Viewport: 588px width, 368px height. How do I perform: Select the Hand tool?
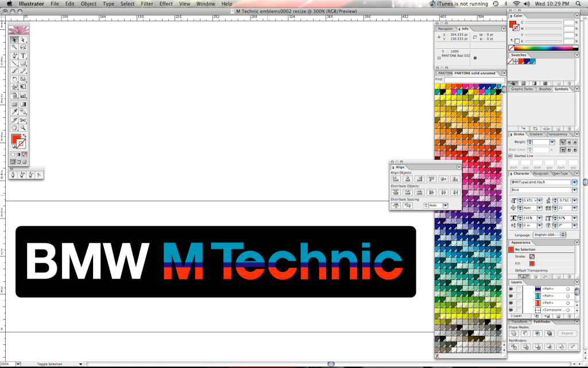[x=14, y=128]
